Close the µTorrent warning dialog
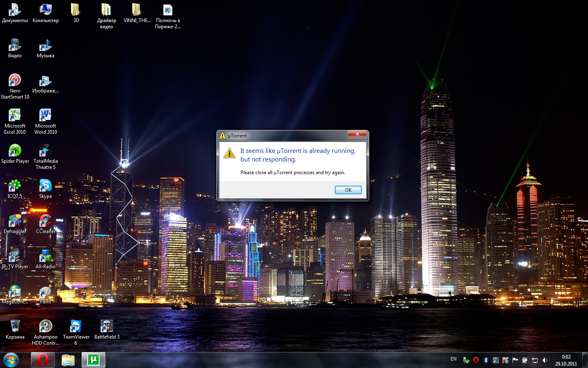Viewport: 588px width, 368px height. point(357,134)
